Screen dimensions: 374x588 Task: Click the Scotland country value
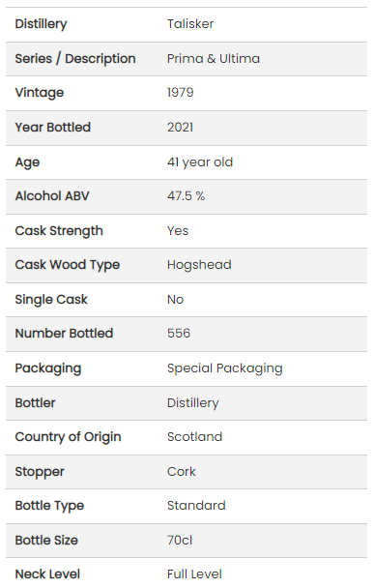tap(194, 437)
